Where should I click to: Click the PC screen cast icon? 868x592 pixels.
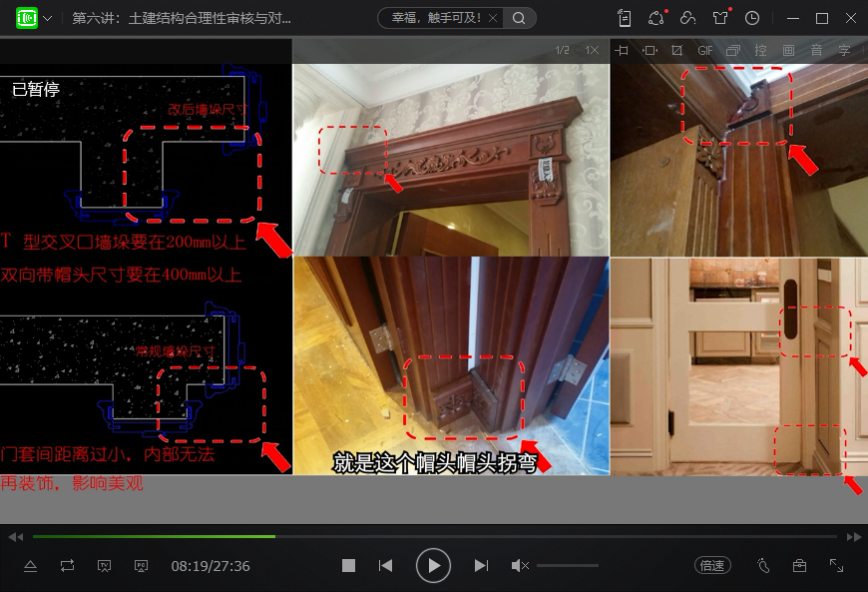coord(141,566)
